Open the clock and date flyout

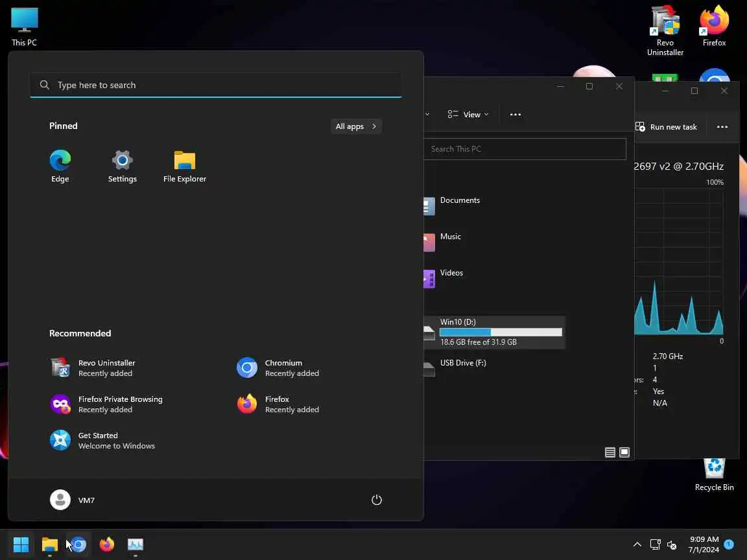704,544
